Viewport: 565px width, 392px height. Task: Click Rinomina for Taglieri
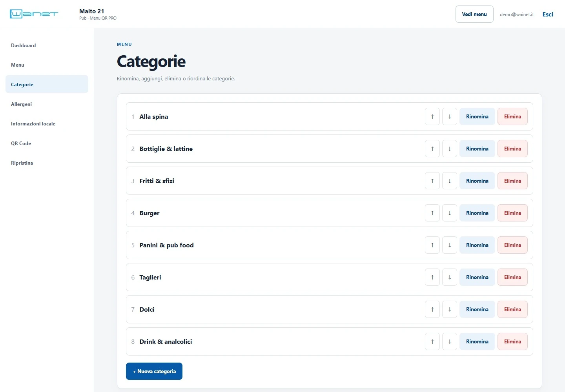point(477,277)
